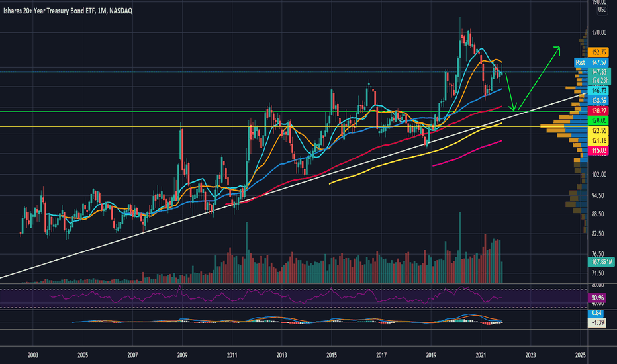The image size is (617, 364).
Task: Click the USD currency label
Action: [602, 10]
